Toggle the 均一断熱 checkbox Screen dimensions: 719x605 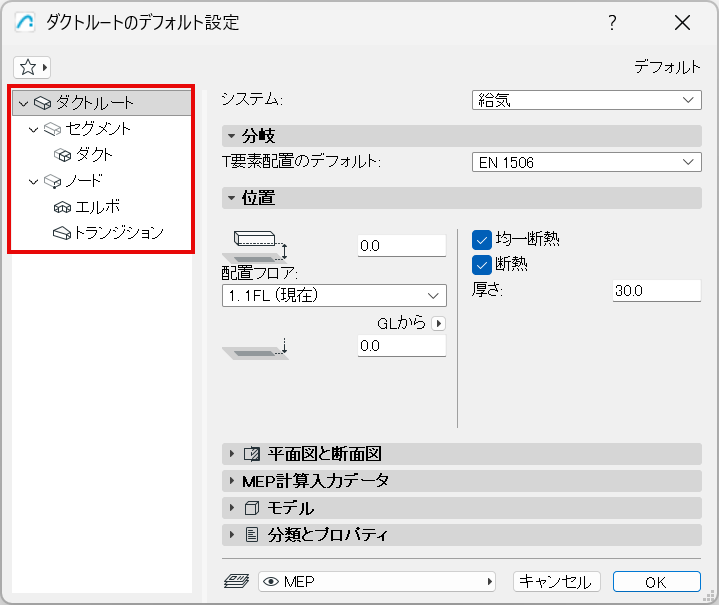pos(482,240)
